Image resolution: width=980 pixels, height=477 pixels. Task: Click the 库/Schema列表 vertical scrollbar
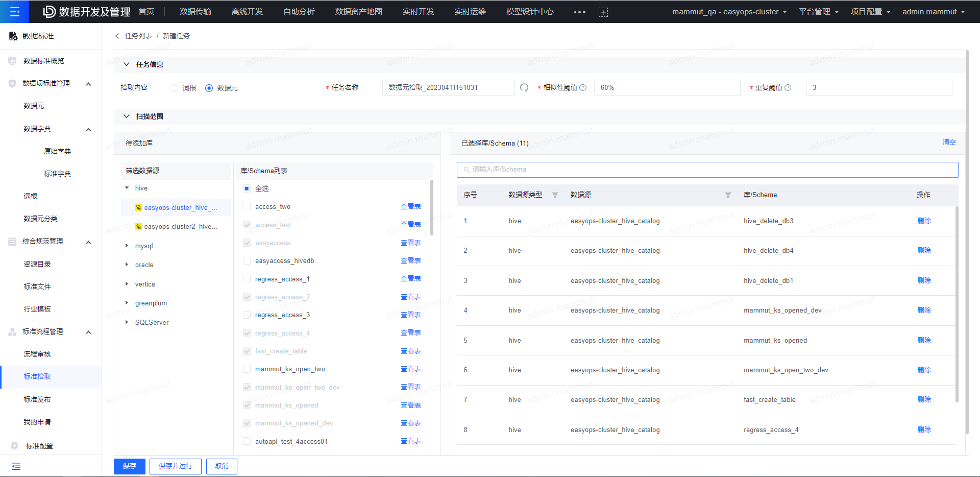tap(432, 208)
